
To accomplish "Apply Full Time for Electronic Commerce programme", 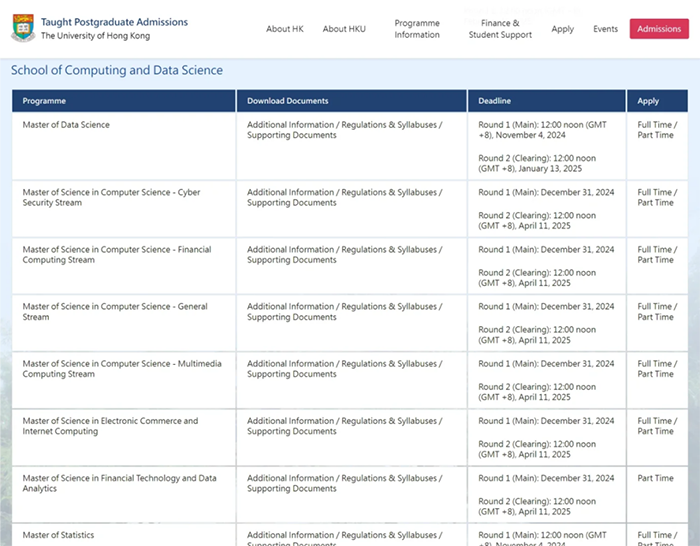I will (654, 421).
